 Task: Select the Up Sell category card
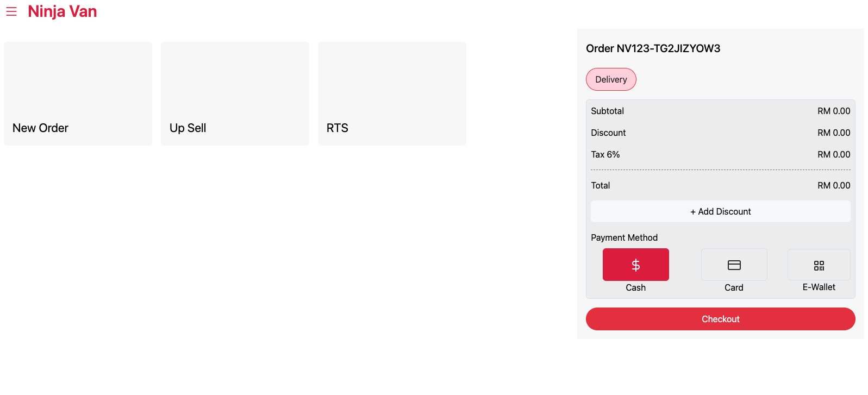(235, 93)
